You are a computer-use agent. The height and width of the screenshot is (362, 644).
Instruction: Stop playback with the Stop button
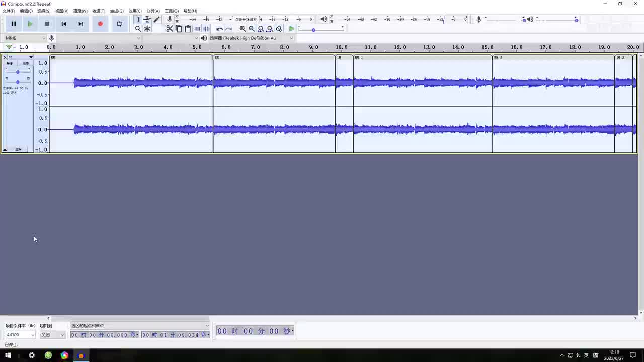[x=47, y=24]
